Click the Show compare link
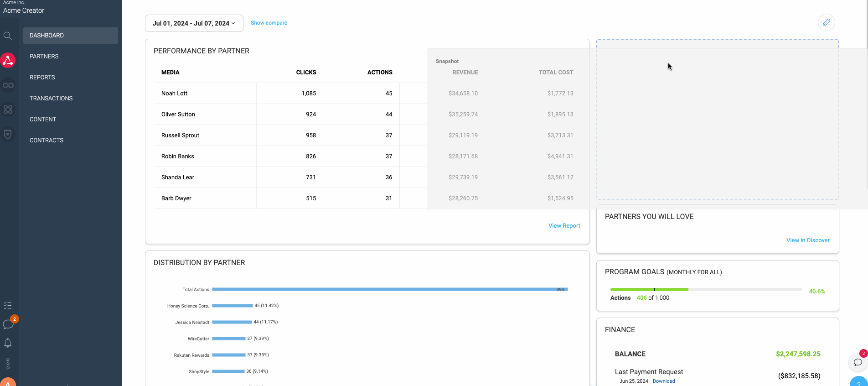This screenshot has height=386, width=868. tap(269, 23)
